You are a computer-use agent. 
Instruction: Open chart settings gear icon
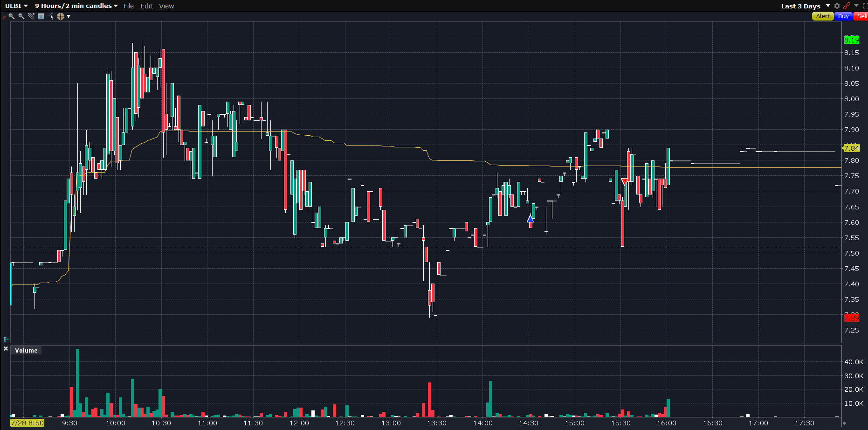tap(837, 6)
